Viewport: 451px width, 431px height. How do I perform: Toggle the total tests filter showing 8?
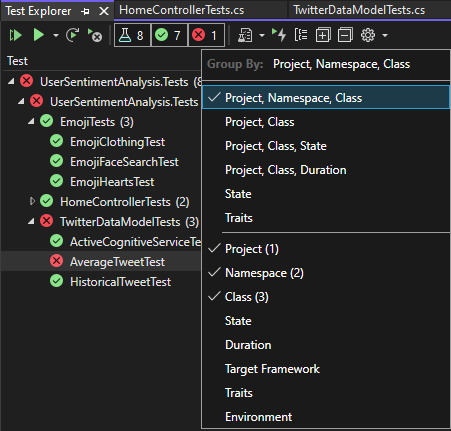click(x=132, y=35)
